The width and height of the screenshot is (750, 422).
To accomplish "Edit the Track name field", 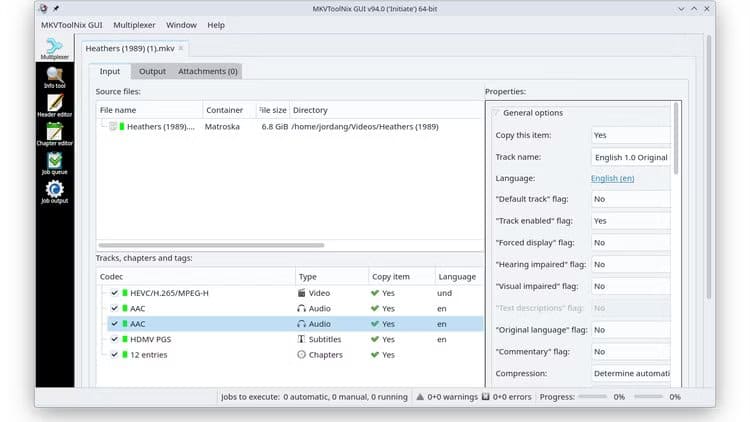I will [631, 157].
